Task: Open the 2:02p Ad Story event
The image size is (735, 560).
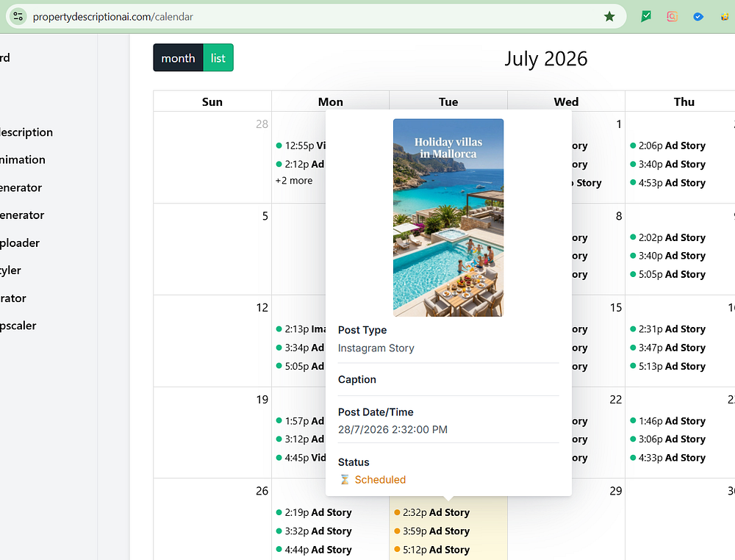Action: (668, 237)
